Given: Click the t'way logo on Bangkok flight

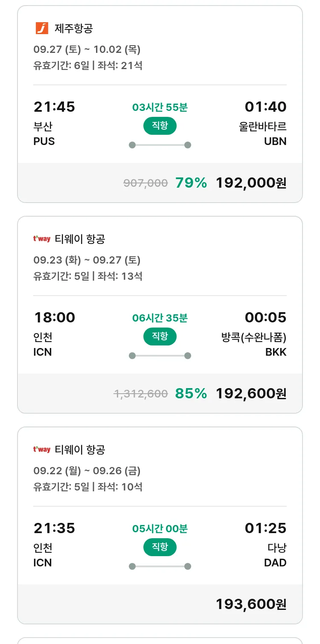Looking at the screenshot, I should click(x=42, y=239).
